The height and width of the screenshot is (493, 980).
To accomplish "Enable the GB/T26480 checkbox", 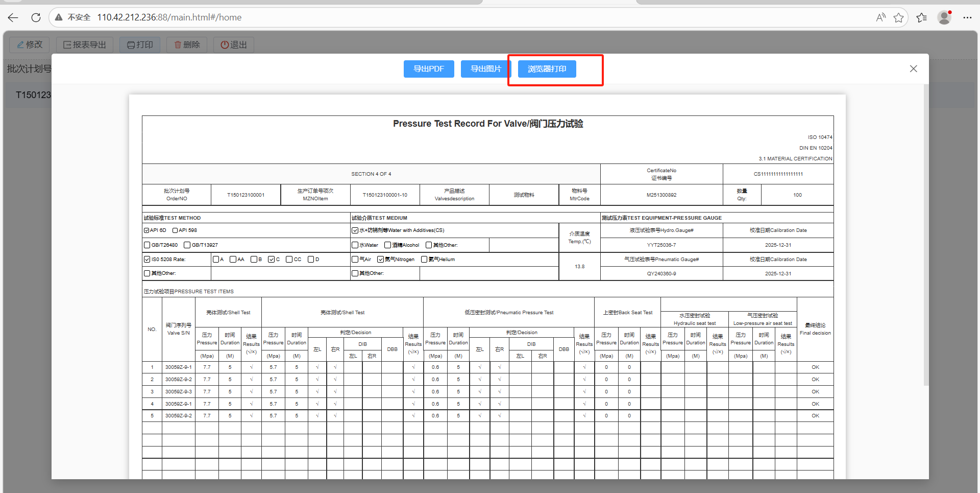I will pyautogui.click(x=147, y=245).
